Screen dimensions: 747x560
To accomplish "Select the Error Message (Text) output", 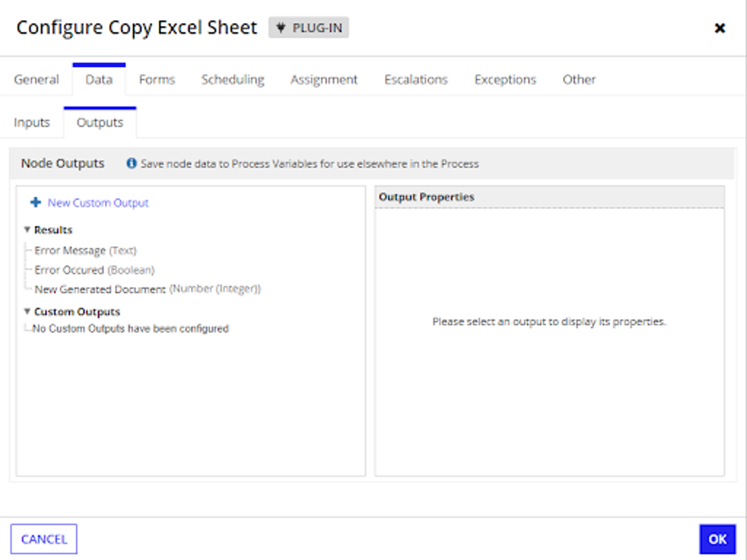I will [x=85, y=250].
